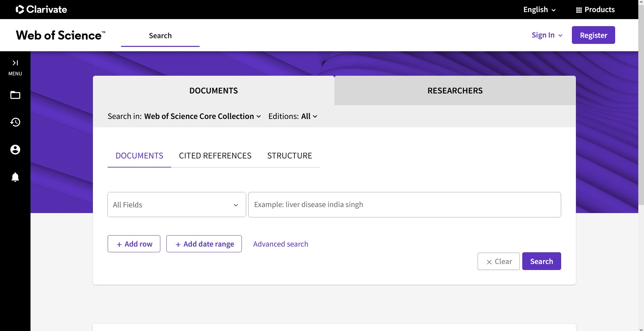Select the Search navigation tab
The width and height of the screenshot is (644, 331).
pyautogui.click(x=160, y=36)
